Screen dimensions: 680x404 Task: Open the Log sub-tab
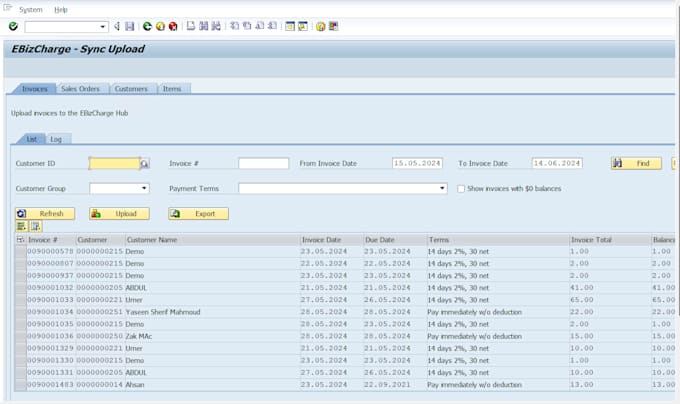(56, 139)
